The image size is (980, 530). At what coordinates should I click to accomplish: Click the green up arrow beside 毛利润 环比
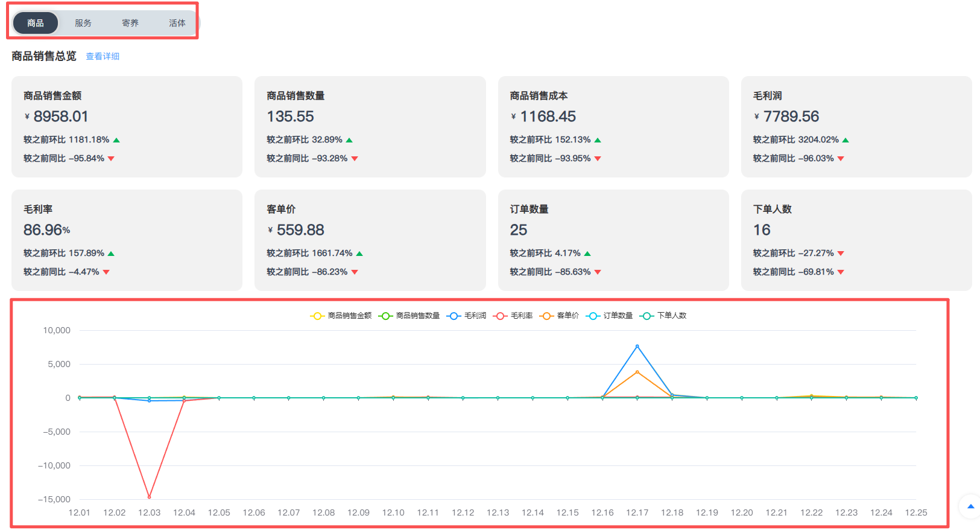click(846, 140)
